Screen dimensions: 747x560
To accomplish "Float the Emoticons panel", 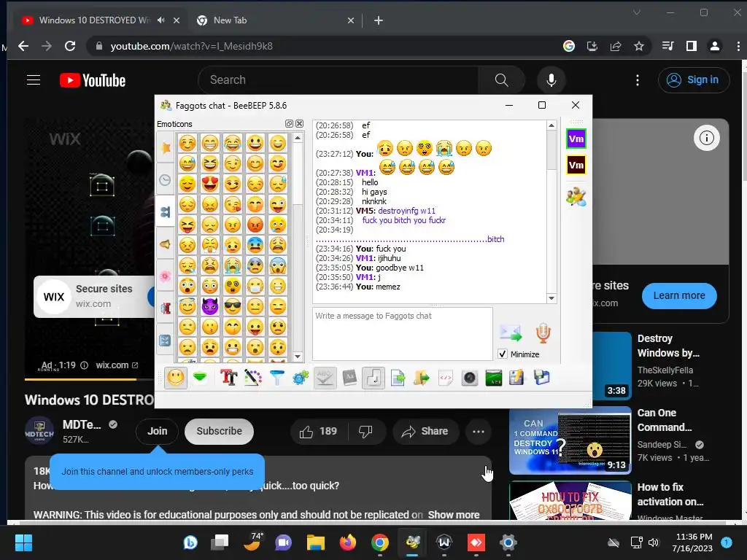I will [x=289, y=124].
